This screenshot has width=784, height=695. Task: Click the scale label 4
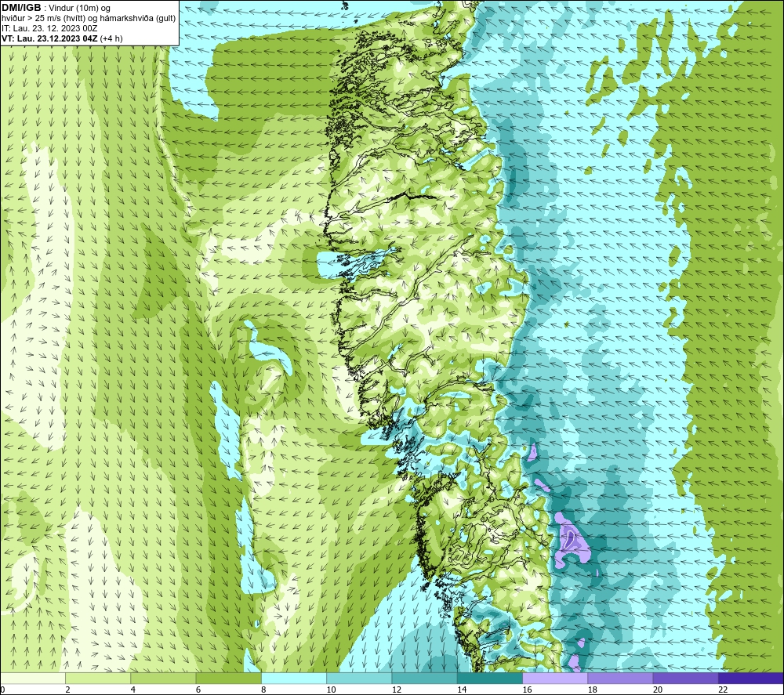click(133, 690)
